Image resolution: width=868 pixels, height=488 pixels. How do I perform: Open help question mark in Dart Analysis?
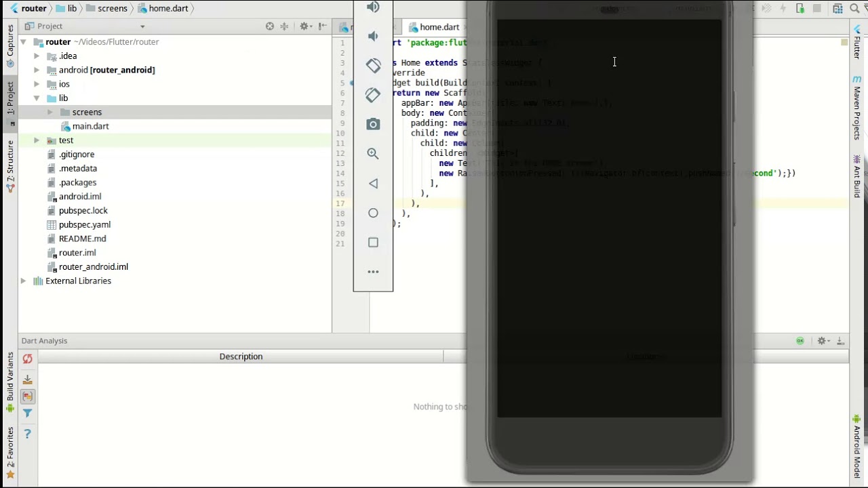pyautogui.click(x=27, y=434)
